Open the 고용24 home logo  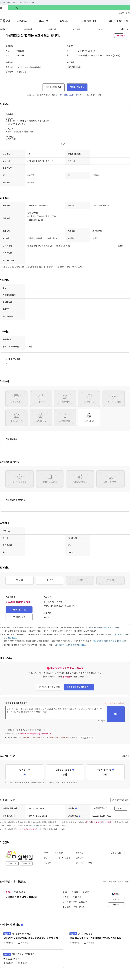pos(5,21)
